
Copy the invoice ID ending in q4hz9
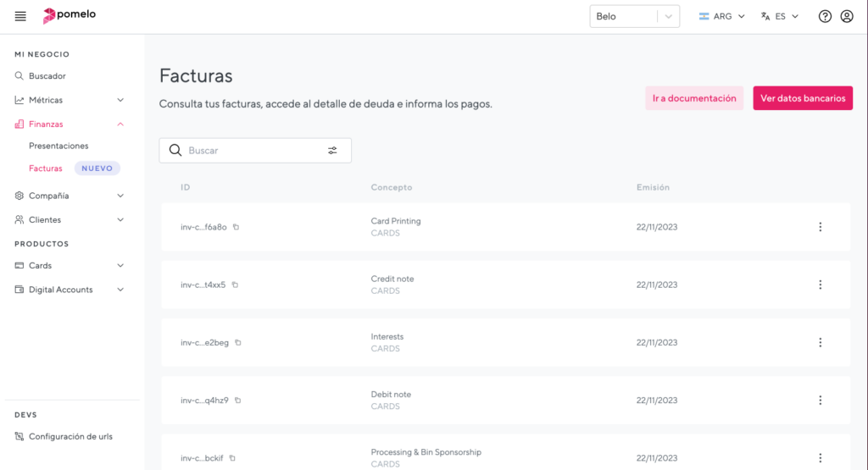click(238, 400)
